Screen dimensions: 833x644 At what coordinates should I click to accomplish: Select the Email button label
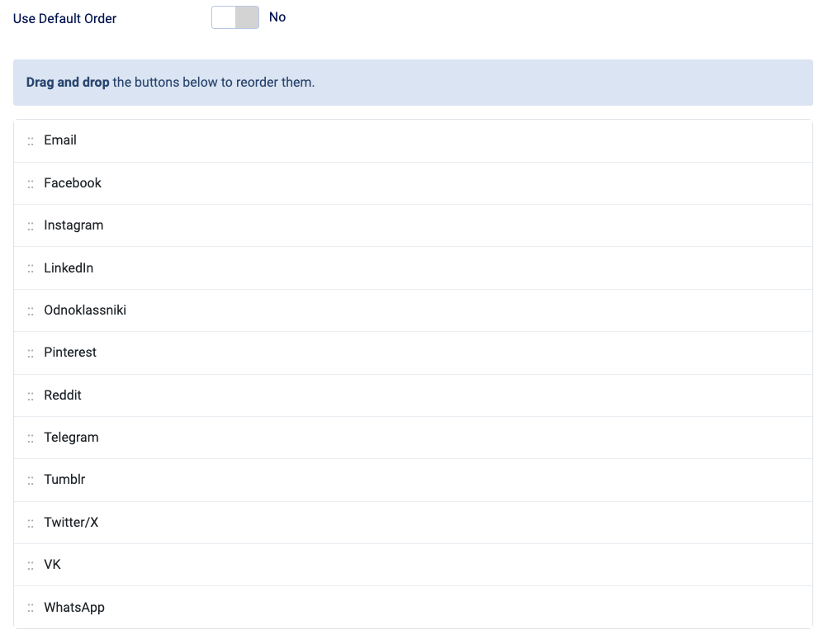point(60,140)
